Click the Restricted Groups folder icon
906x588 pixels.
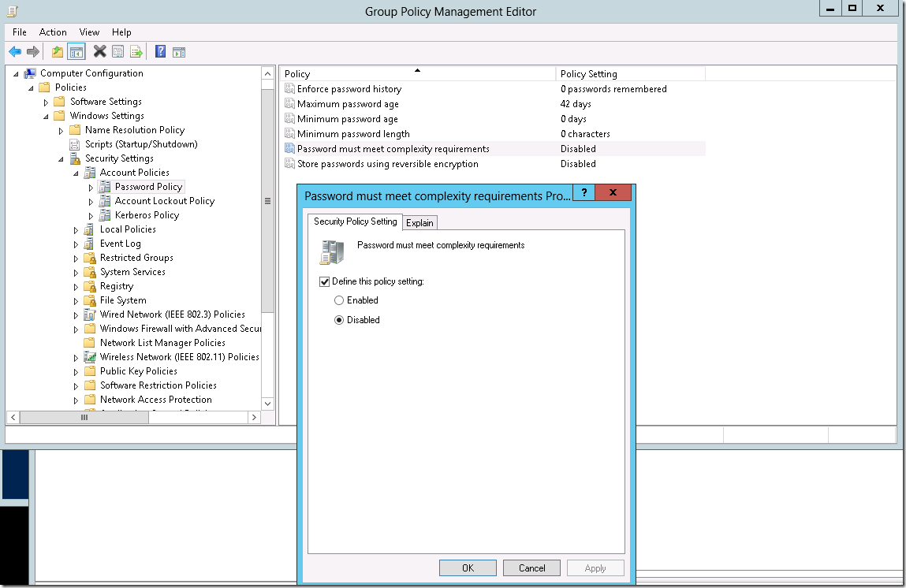(90, 258)
